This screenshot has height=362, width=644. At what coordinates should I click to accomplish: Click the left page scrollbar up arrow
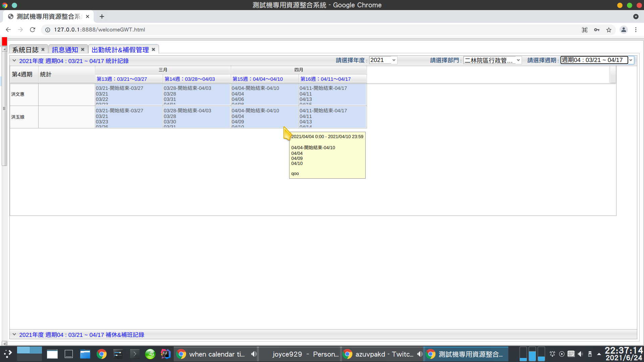pos(4,49)
